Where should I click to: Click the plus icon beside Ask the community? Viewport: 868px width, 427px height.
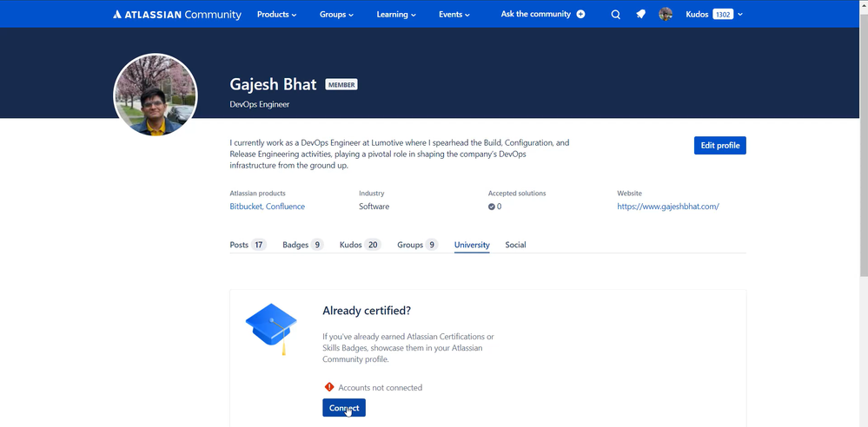tap(580, 15)
